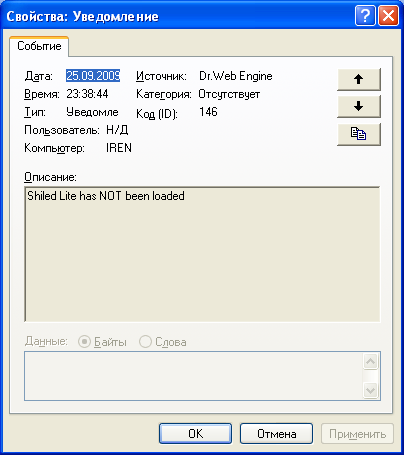The height and width of the screenshot is (455, 404).
Task: Click the Компьютер: label
Action: click(54, 148)
